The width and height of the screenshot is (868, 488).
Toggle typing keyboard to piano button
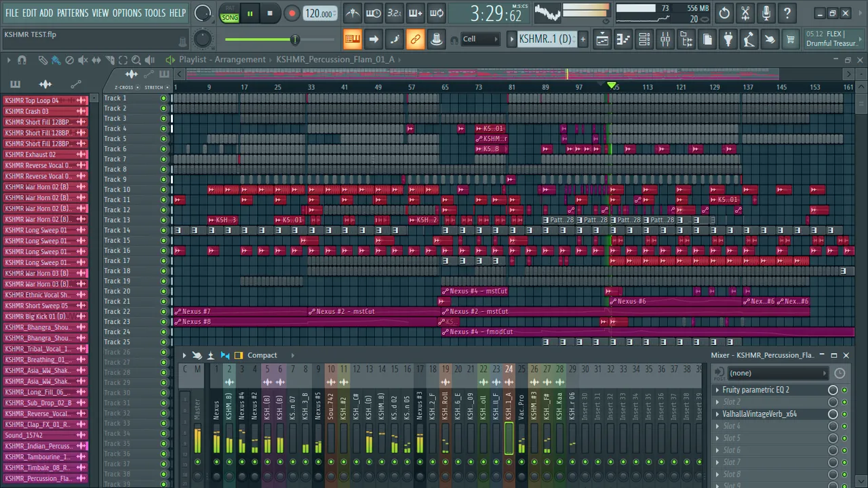353,39
